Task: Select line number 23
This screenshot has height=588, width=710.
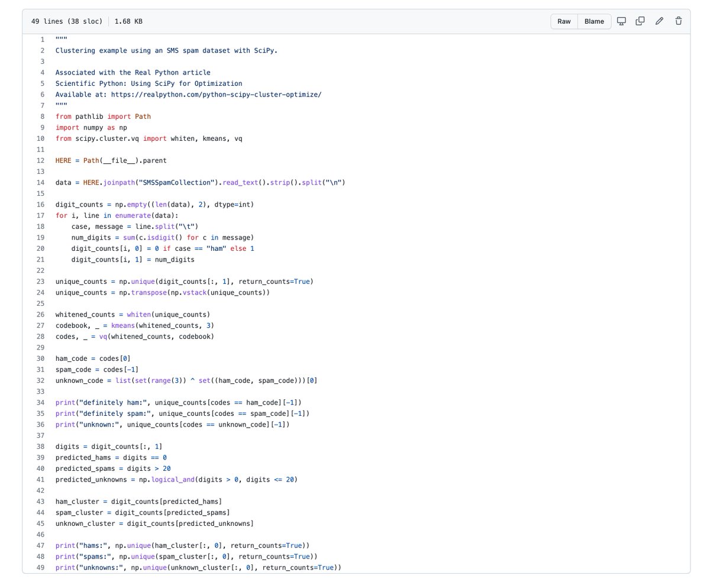Action: [x=41, y=282]
